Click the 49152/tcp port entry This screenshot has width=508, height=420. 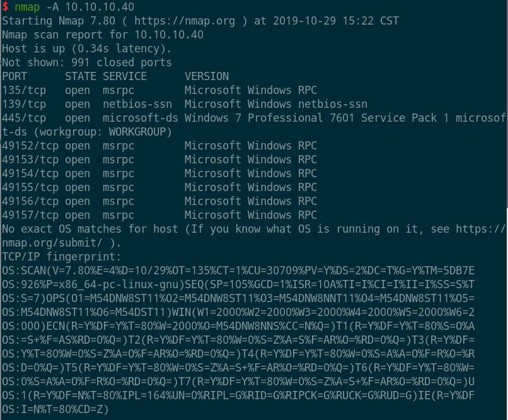coord(30,146)
